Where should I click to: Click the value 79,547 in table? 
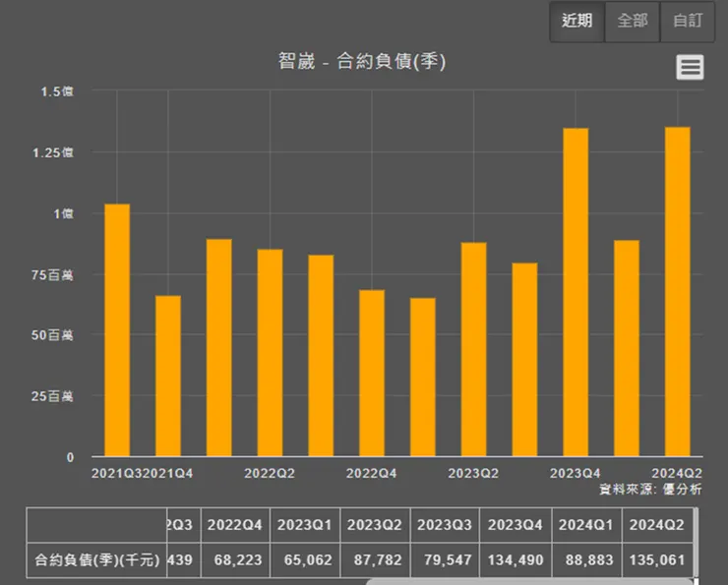[448, 560]
